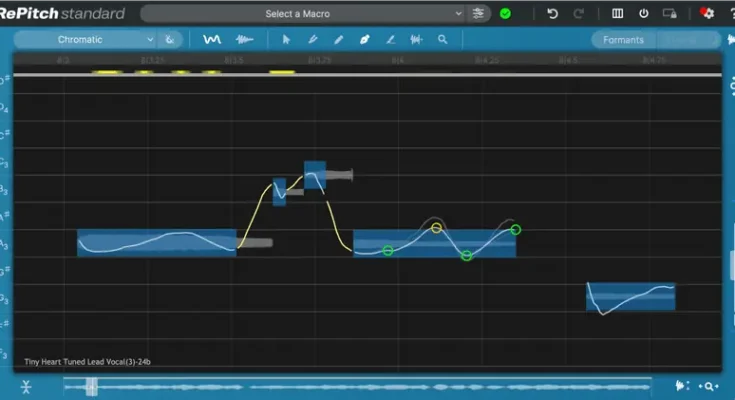Click the yellow pitch control point
This screenshot has height=400, width=735.
click(436, 228)
